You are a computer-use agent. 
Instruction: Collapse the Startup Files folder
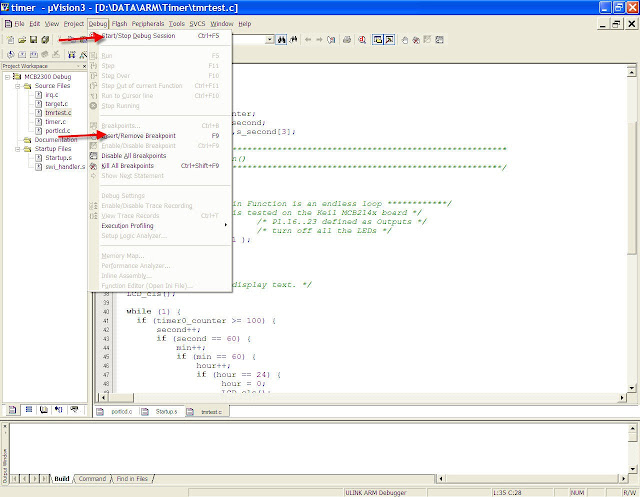pyautogui.click(x=18, y=149)
